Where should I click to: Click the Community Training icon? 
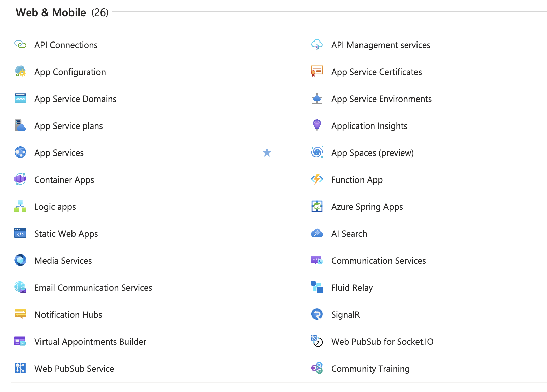[317, 368]
